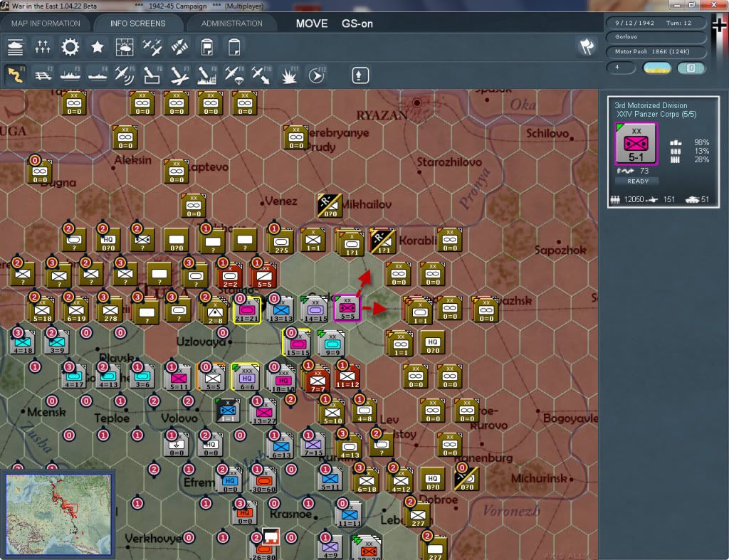Click the crossed flags icon

pos(587,46)
